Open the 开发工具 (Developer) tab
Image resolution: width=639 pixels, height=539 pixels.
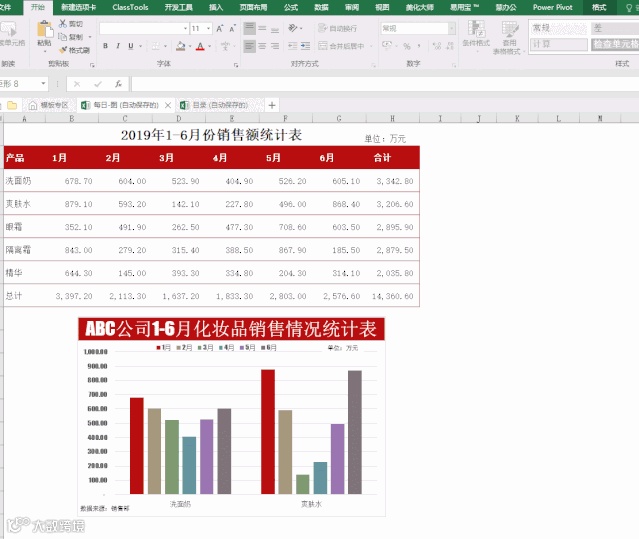click(x=178, y=7)
